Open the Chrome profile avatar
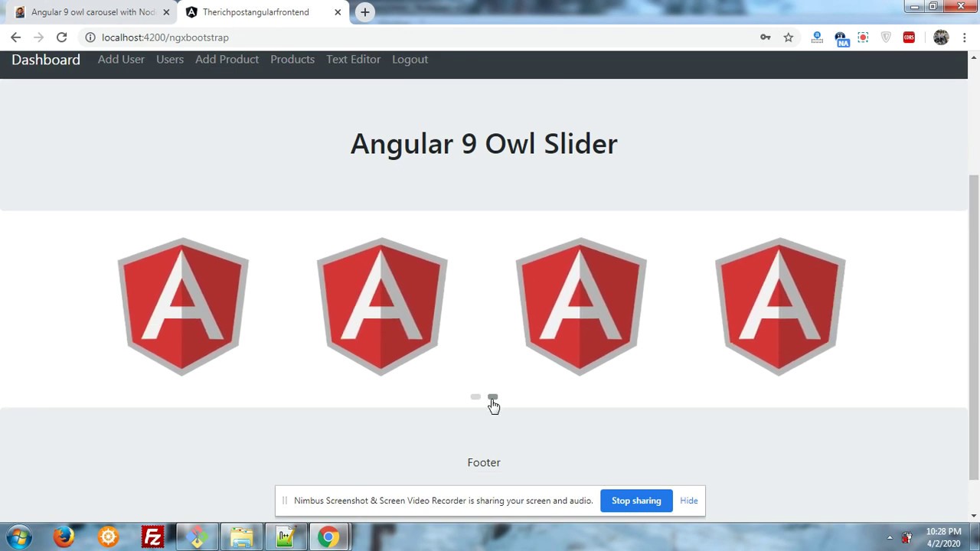The width and height of the screenshot is (980, 551). click(x=941, y=37)
